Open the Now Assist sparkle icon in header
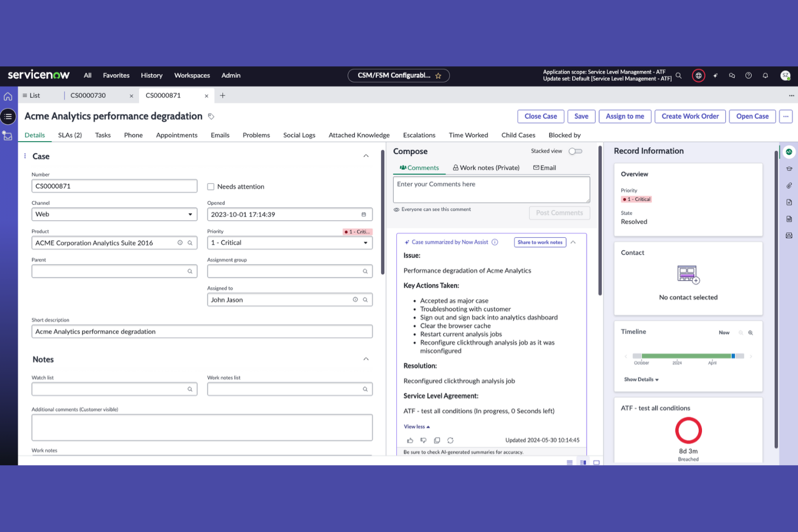 (x=716, y=75)
